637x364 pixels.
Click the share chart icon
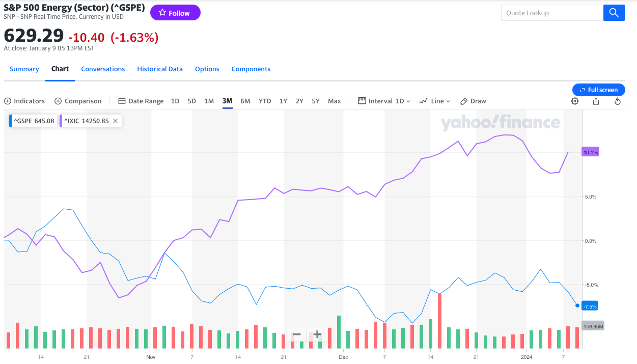(596, 101)
